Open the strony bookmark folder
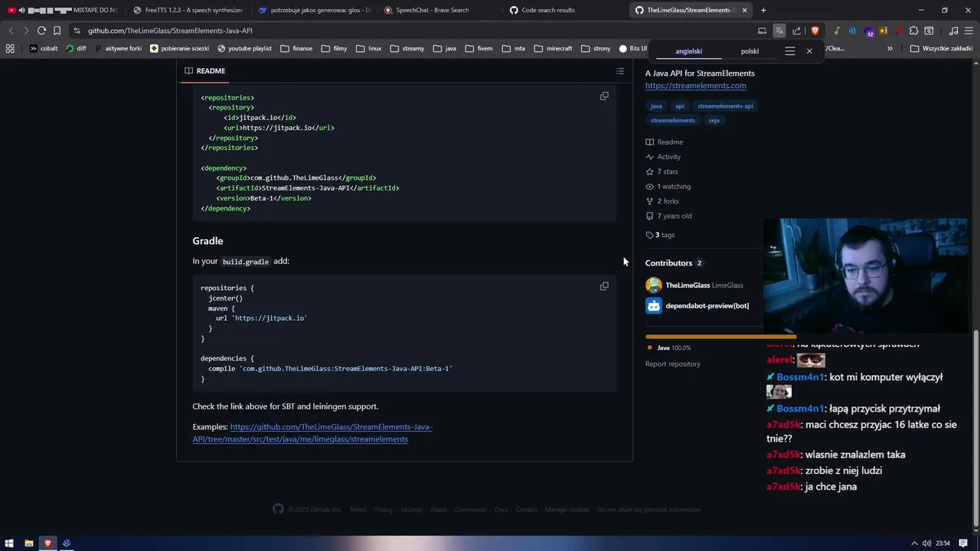980x551 pixels. click(x=596, y=48)
